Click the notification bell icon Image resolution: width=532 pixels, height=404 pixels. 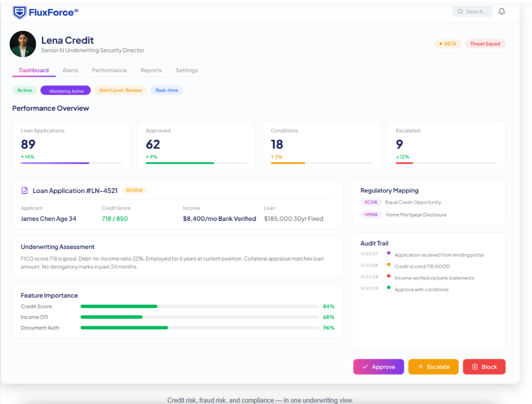point(502,11)
